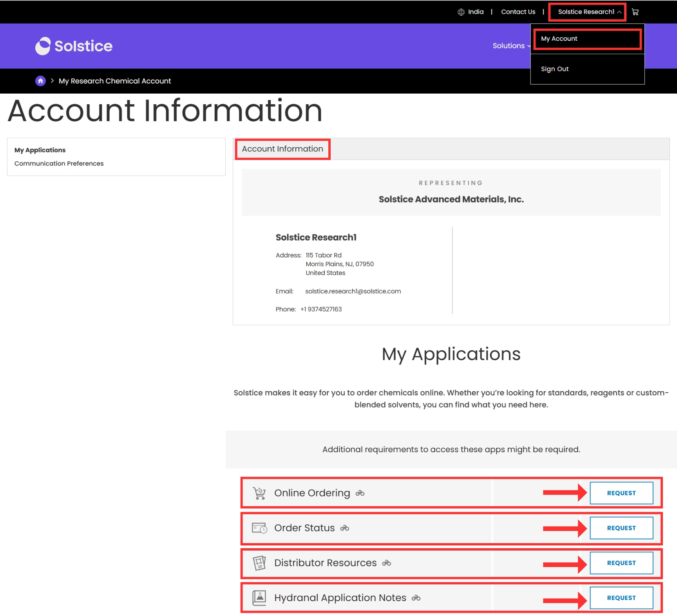Click the globe icon next to India
The image size is (677, 616).
461,12
